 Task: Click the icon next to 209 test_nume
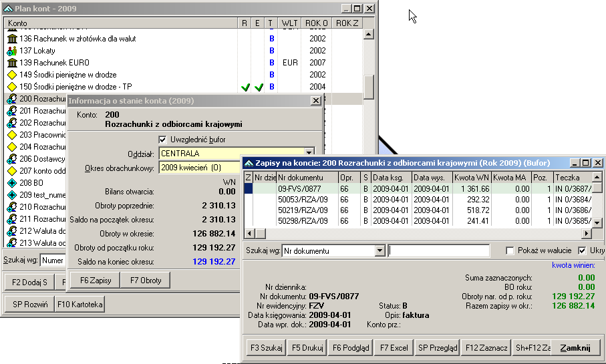click(11, 194)
